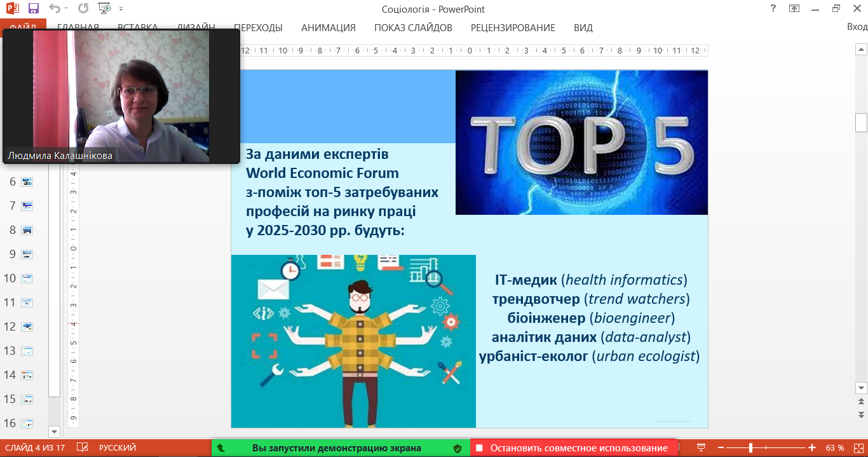Click the Ribbon Display Options icon
This screenshot has width=868, height=457.
[x=794, y=9]
